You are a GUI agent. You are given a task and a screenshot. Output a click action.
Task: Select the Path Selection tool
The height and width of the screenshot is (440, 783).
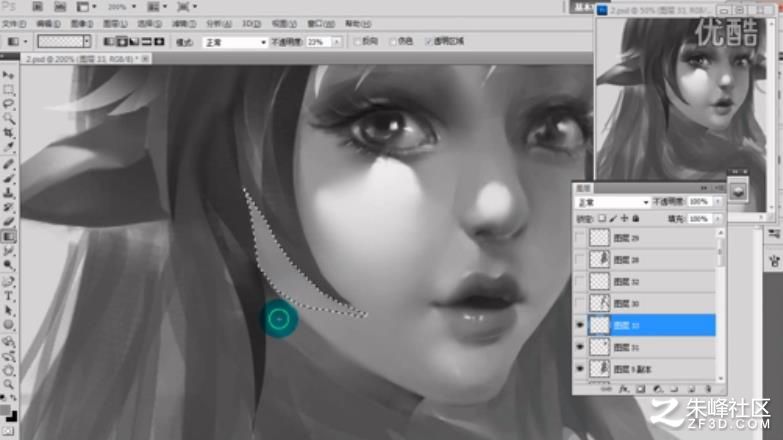[x=8, y=311]
